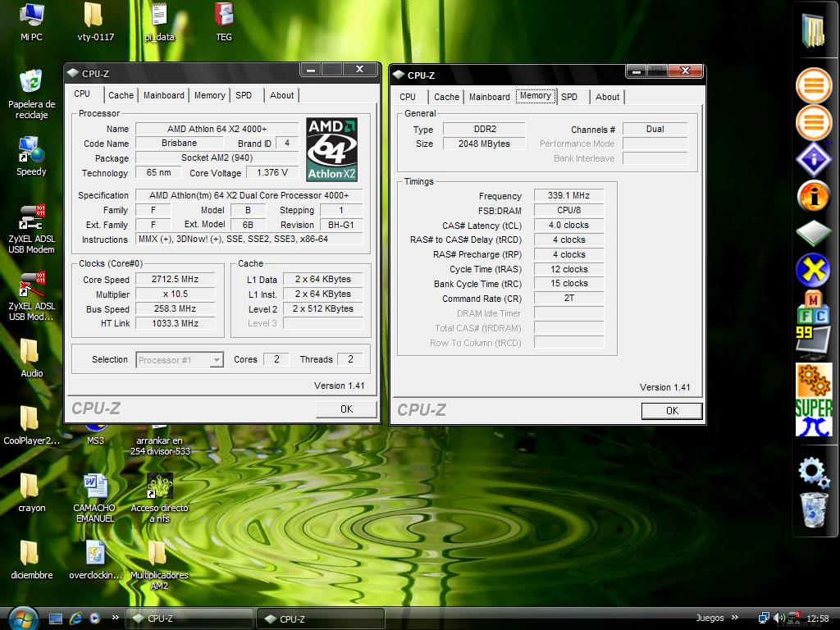The height and width of the screenshot is (630, 840).
Task: Open ZyXEL modem shortcut with the red slash
Action: pos(31,296)
